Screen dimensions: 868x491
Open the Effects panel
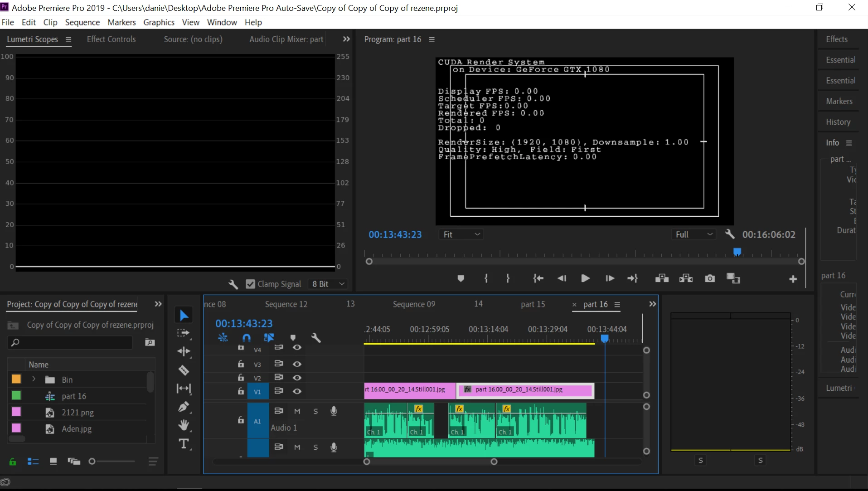pos(837,39)
